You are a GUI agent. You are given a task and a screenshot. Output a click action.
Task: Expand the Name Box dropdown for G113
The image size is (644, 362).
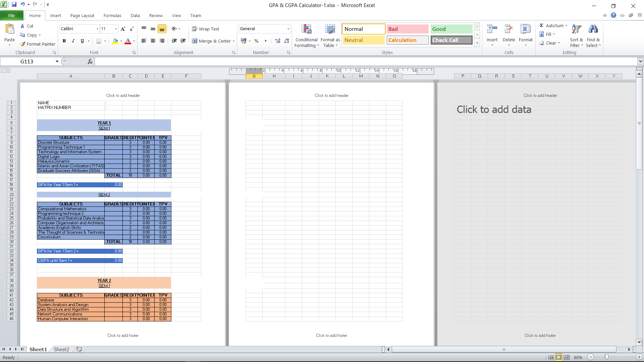coord(57,61)
